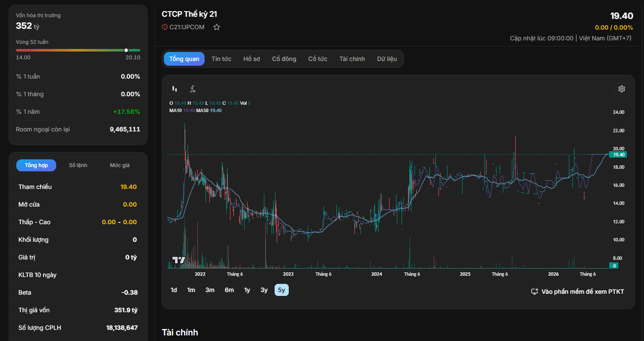Open the Tài chính tab
Viewport: 644px width, 341px height.
[x=352, y=59]
